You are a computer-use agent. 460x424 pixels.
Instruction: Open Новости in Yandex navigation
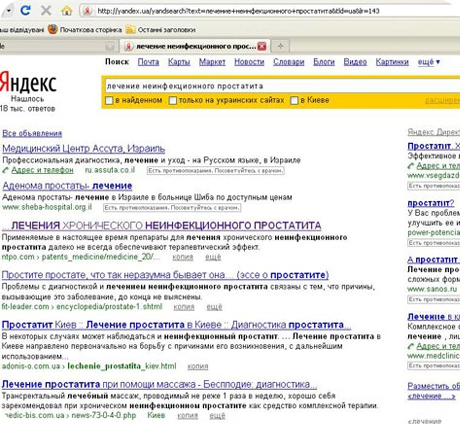tap(249, 62)
